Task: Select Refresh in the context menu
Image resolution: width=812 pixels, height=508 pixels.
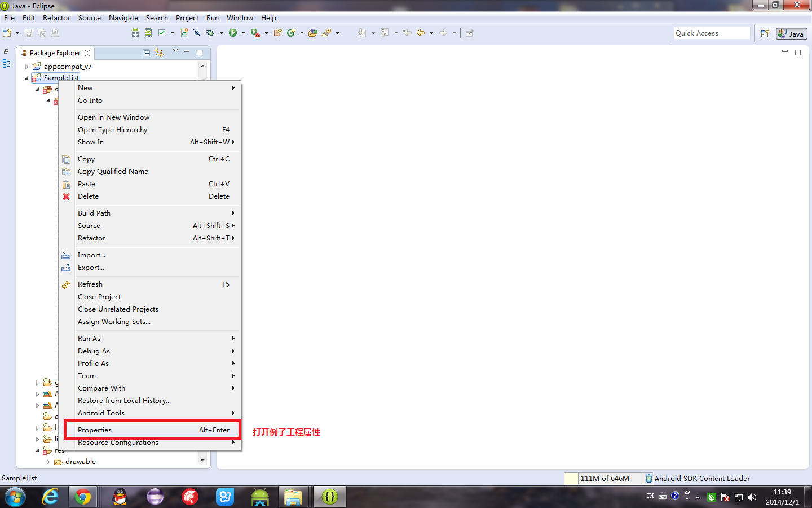Action: point(149,284)
